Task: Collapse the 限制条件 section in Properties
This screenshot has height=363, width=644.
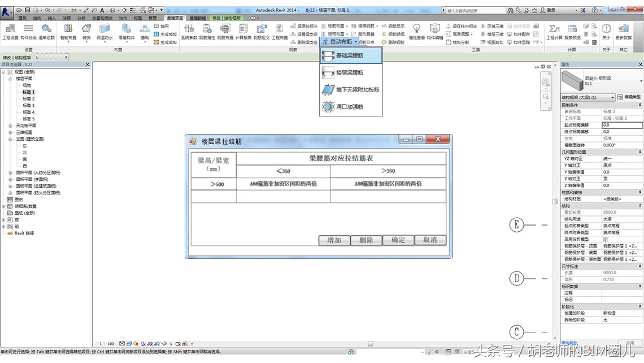Action: pyautogui.click(x=640, y=105)
